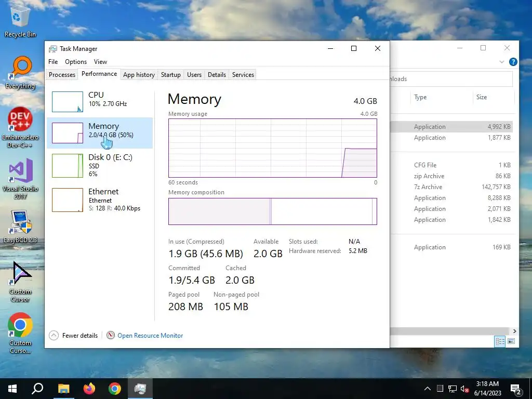Viewport: 532px width, 399px height.
Task: Click the Explorer horizontal scrollbar right arrow
Action: (x=514, y=331)
